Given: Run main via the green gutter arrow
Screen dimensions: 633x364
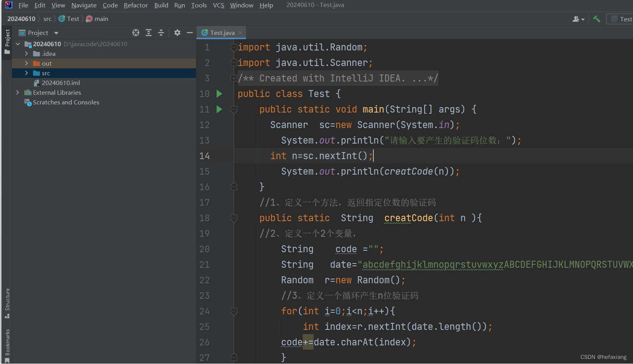Looking at the screenshot, I should click(x=219, y=109).
